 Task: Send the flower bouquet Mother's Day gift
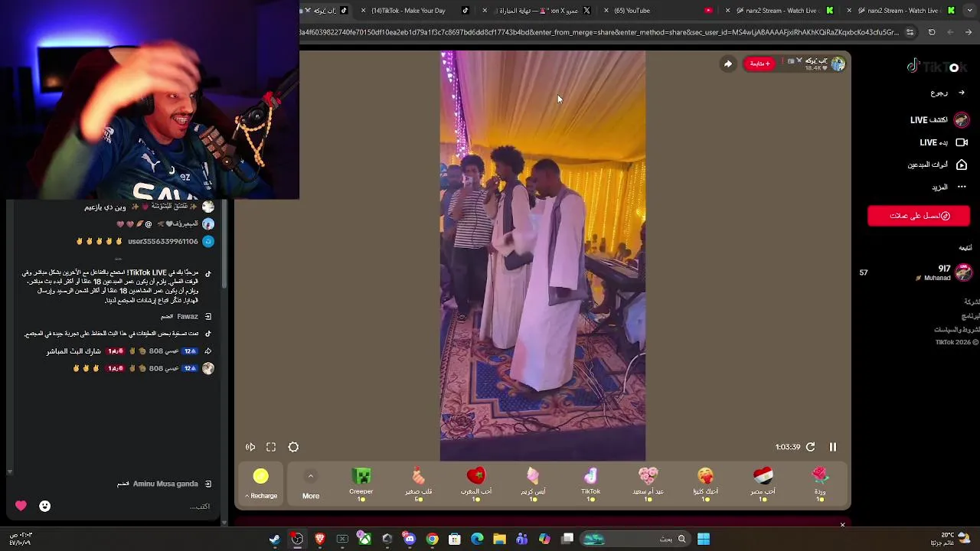(648, 485)
